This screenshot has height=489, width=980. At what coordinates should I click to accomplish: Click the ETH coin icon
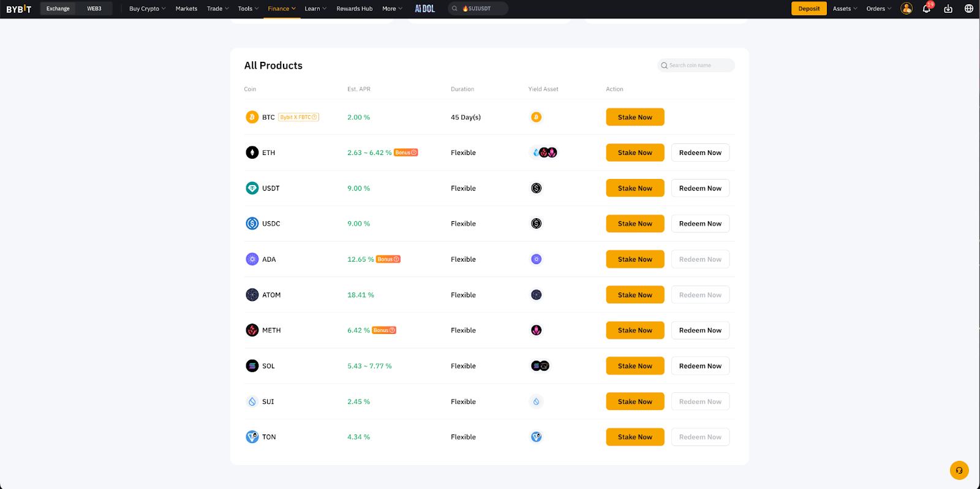[x=252, y=153]
